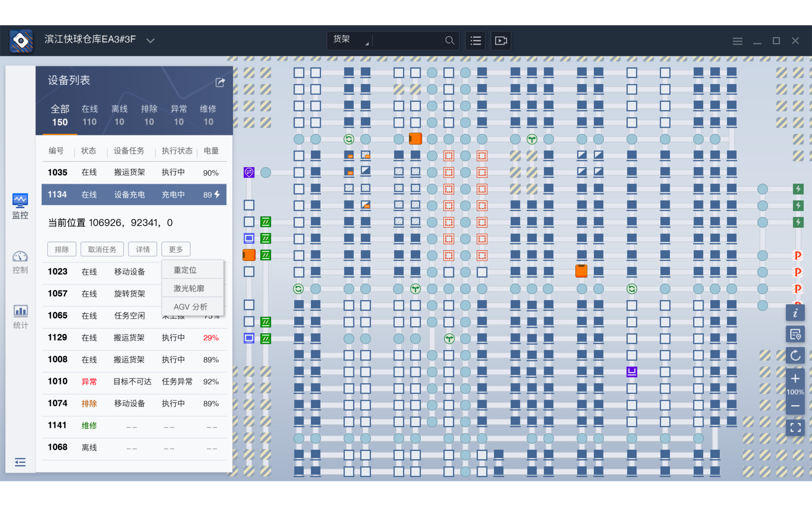
Task: Open the 货架 search type dropdown
Action: pos(350,40)
